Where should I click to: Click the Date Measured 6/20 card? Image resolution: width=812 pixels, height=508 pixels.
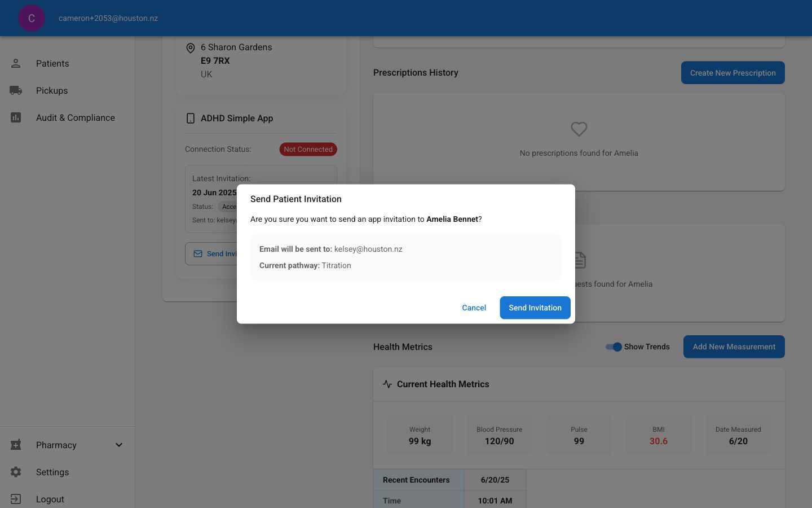(738, 435)
